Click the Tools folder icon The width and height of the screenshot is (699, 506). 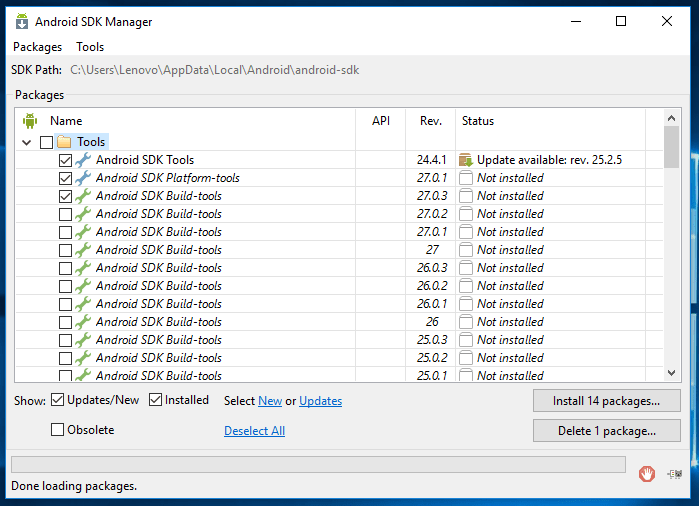64,142
